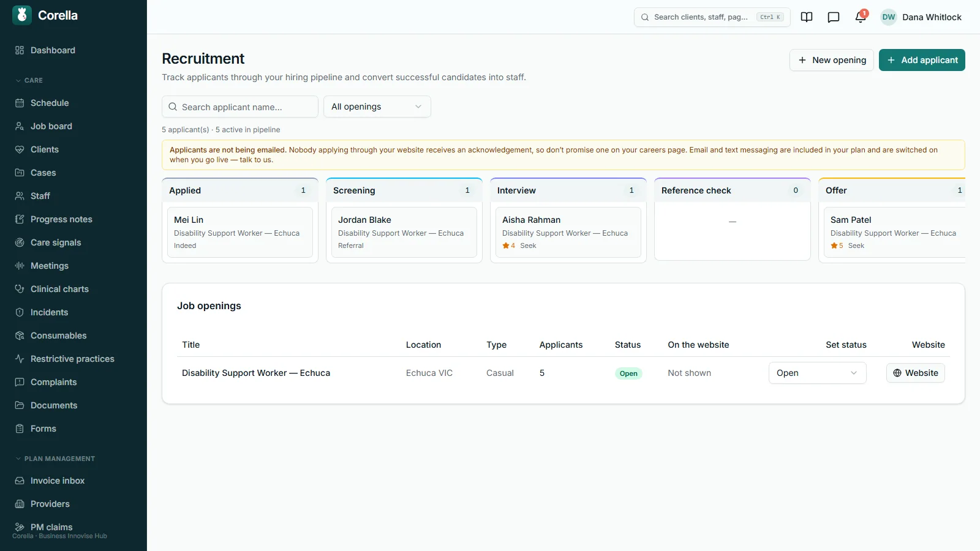Focus the Search applicant name field
The width and height of the screenshot is (980, 551).
(x=240, y=107)
